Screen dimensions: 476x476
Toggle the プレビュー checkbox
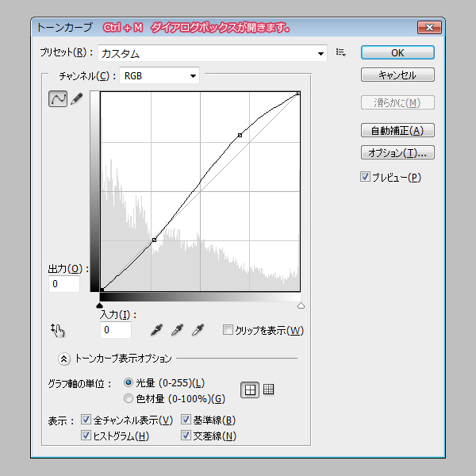(x=365, y=177)
